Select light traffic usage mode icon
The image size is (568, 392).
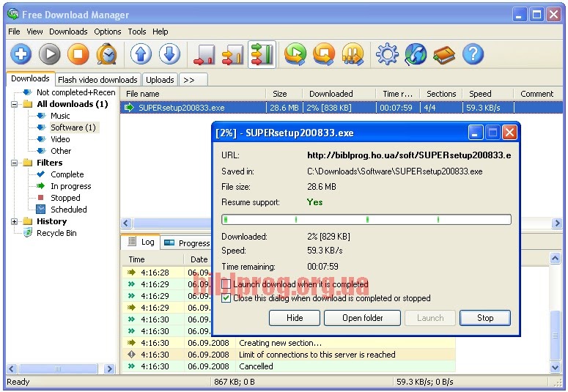204,55
